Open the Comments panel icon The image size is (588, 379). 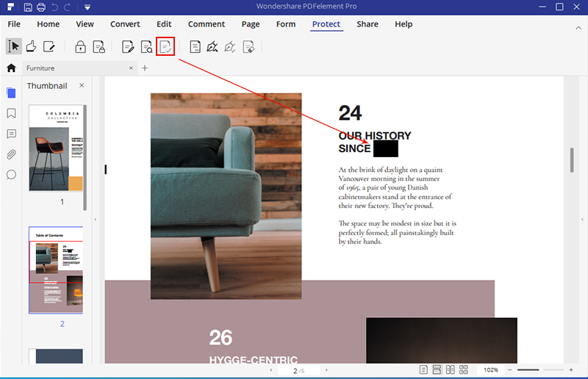point(11,134)
